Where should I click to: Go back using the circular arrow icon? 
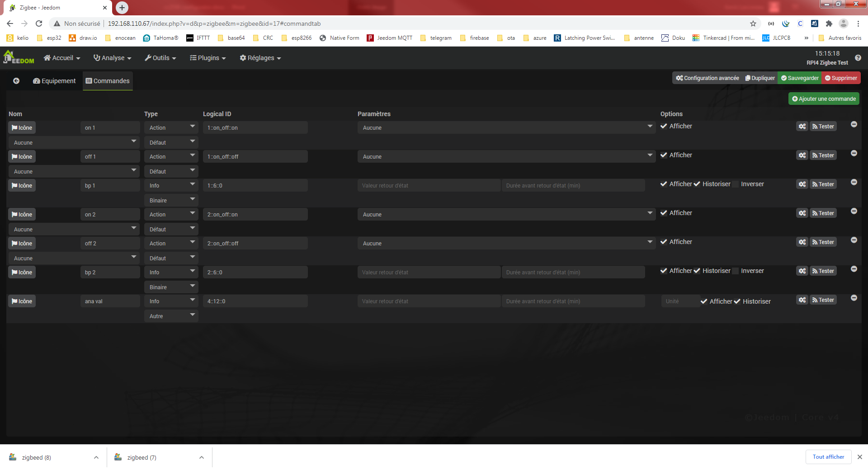pyautogui.click(x=16, y=81)
